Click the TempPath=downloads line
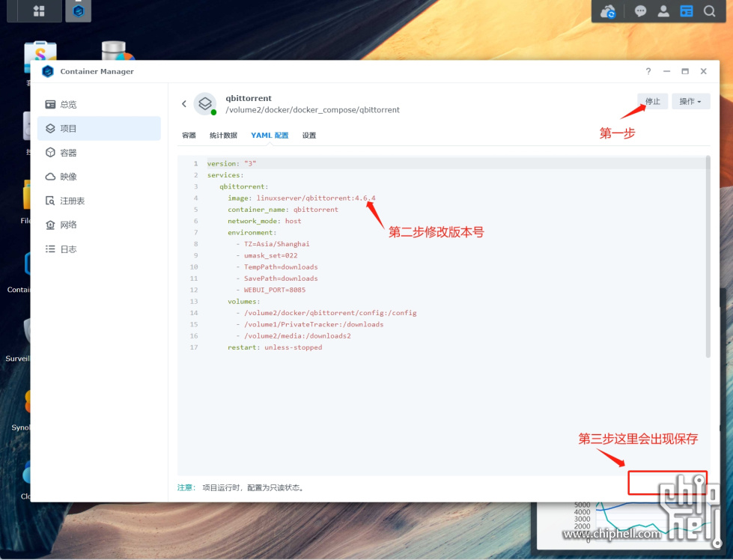Image resolution: width=733 pixels, height=560 pixels. tap(277, 267)
